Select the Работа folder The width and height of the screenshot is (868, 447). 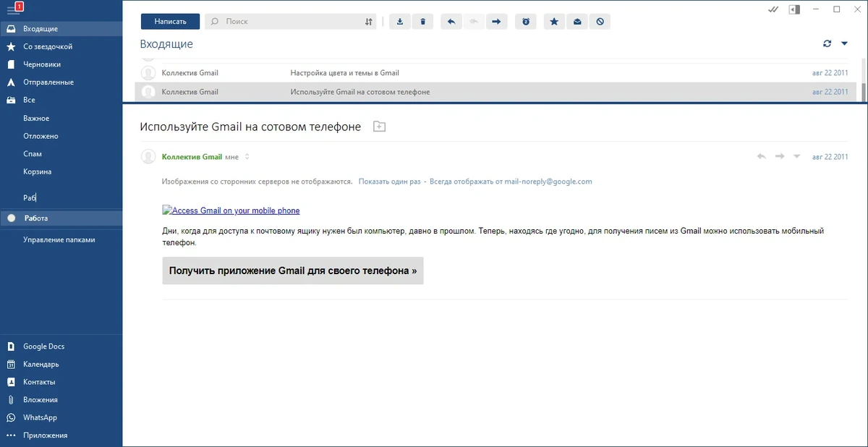(61, 218)
